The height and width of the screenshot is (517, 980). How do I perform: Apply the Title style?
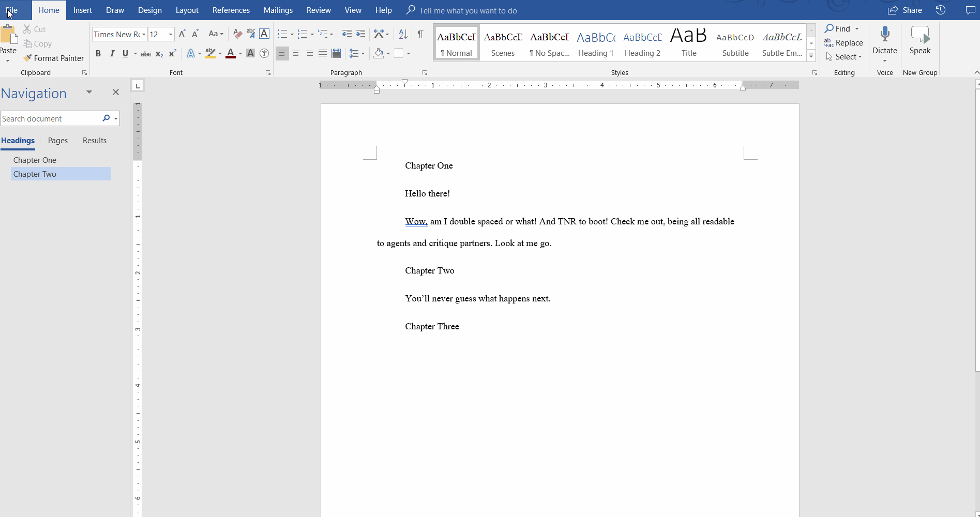coord(689,43)
